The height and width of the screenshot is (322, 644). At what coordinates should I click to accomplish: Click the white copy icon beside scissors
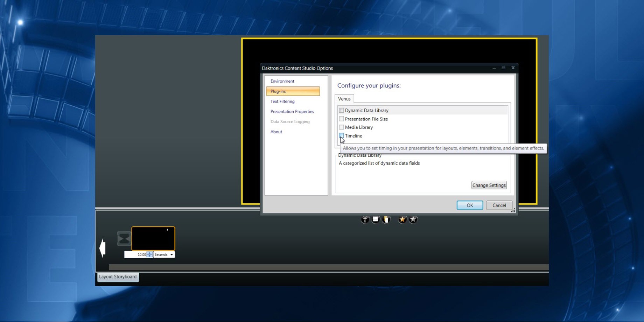[x=376, y=219]
